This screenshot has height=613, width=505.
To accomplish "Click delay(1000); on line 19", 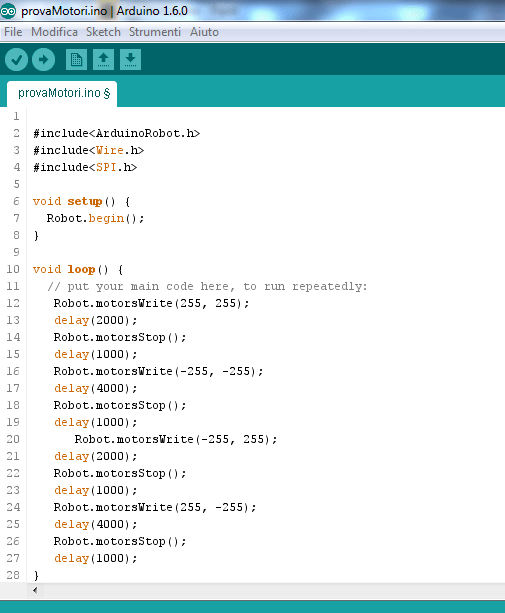I will click(x=95, y=422).
